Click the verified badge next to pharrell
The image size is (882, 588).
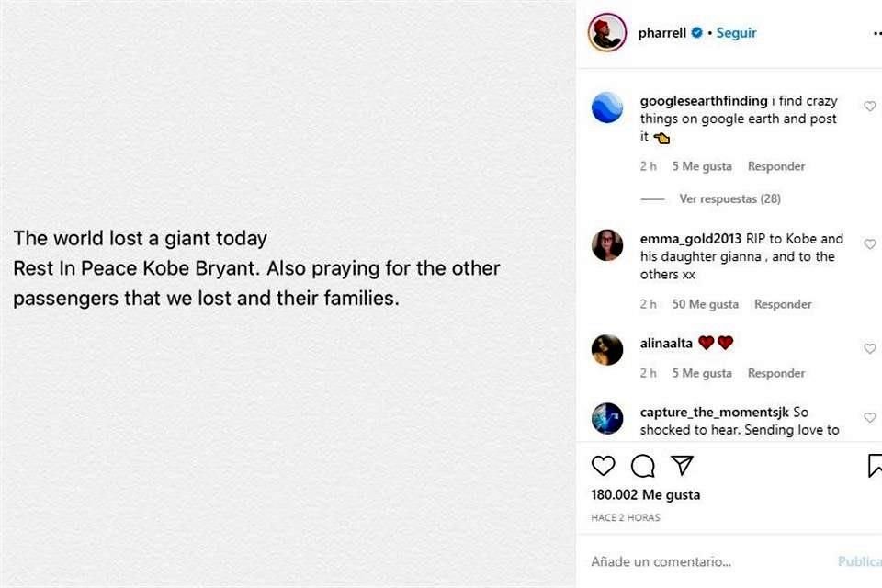(x=700, y=31)
